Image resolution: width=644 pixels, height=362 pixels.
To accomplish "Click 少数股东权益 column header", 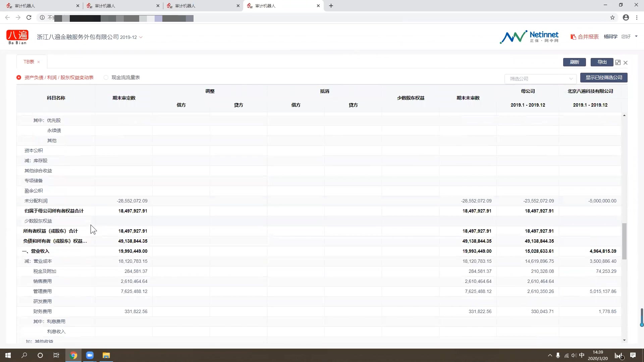I will click(411, 98).
